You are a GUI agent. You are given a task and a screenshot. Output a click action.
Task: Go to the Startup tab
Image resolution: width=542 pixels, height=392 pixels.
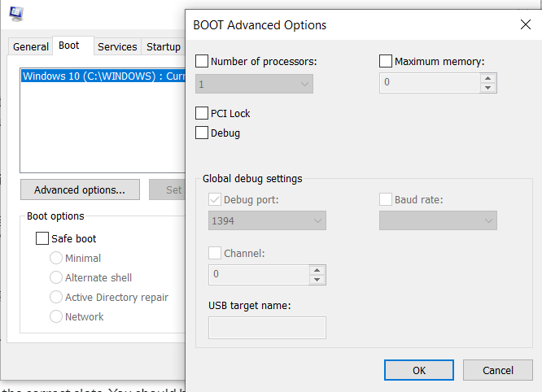tap(164, 46)
